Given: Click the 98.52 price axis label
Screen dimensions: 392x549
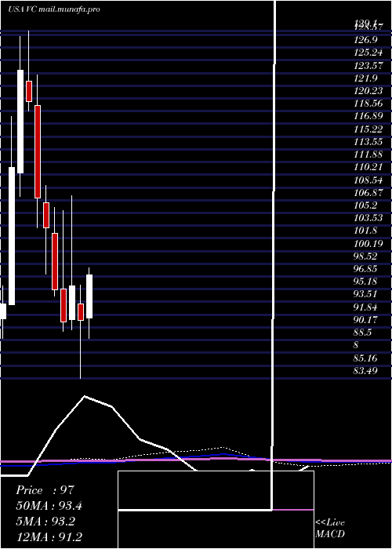Looking at the screenshot, I should click(x=366, y=256).
